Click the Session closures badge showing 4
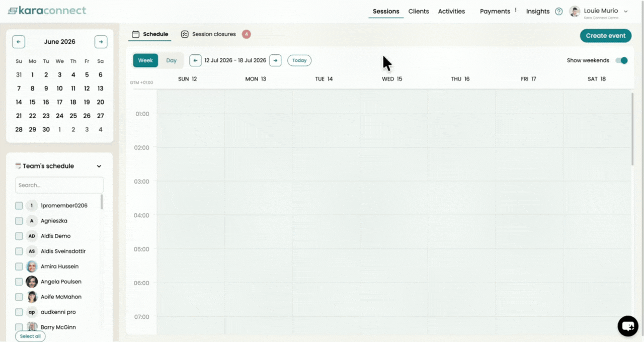644x342 pixels. click(x=246, y=34)
